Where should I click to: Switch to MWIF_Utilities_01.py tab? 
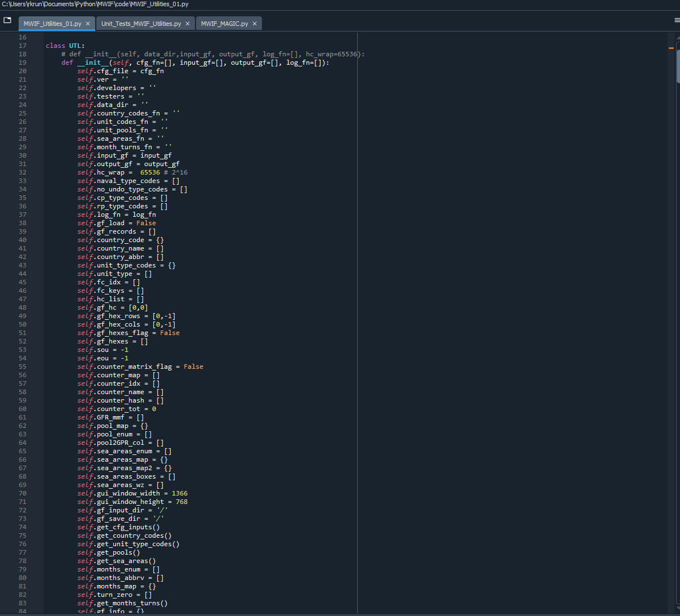pos(52,24)
